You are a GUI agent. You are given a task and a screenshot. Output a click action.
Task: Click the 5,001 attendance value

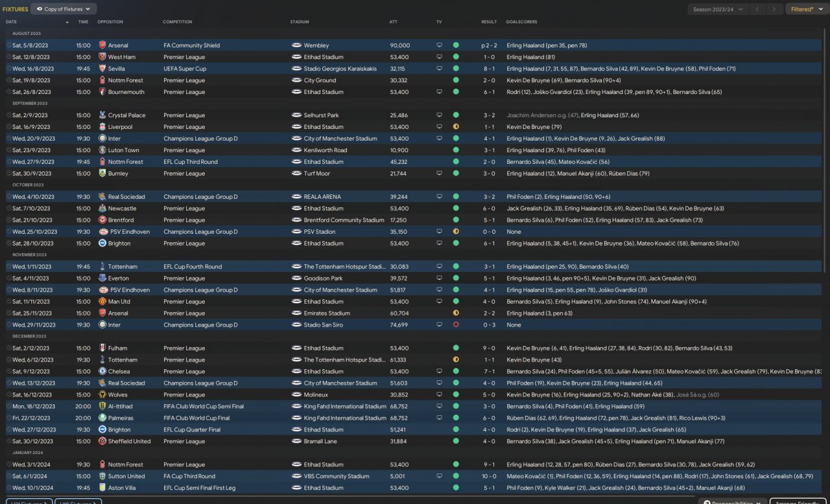point(397,477)
